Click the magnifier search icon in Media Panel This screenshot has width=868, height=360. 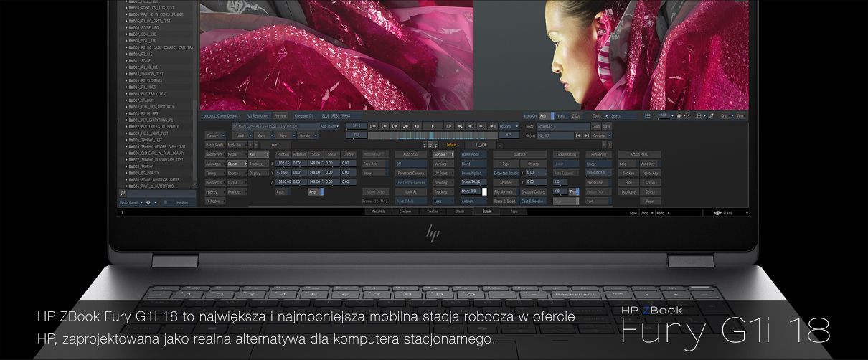pyautogui.click(x=123, y=194)
